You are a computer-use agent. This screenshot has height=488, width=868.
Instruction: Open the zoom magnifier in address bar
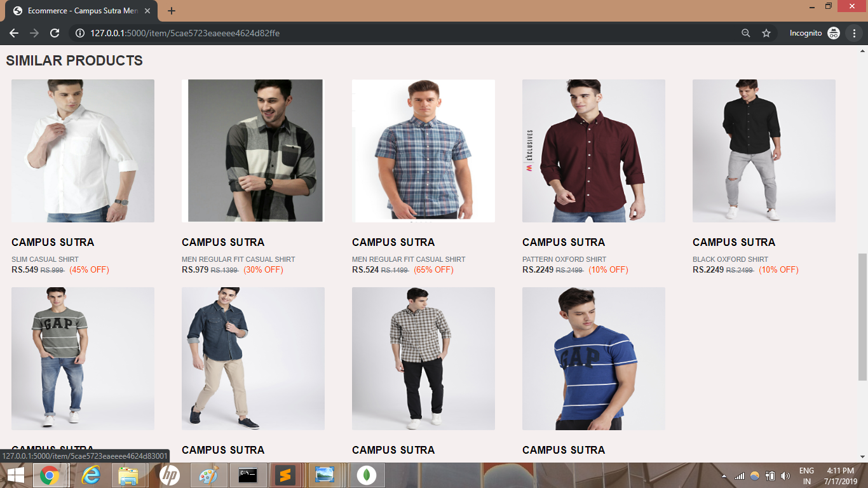746,33
